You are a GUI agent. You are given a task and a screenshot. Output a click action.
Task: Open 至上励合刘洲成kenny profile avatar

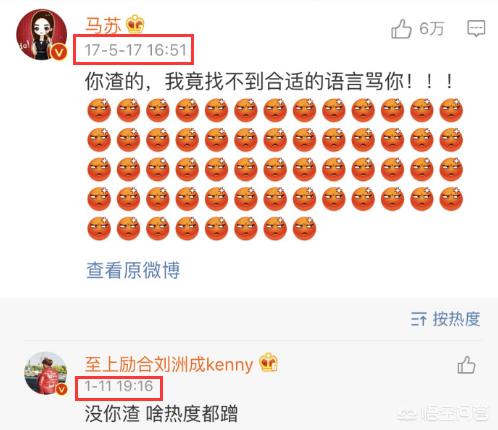(46, 373)
